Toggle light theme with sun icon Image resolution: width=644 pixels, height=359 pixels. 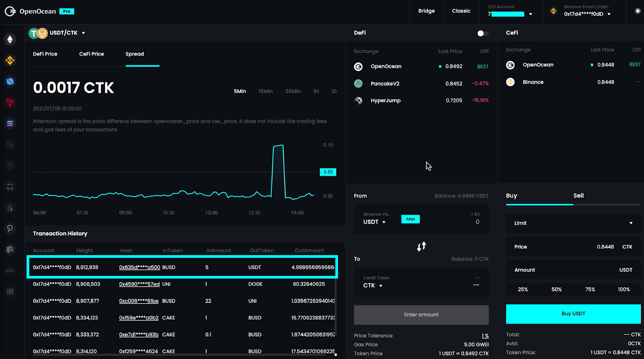[638, 11]
